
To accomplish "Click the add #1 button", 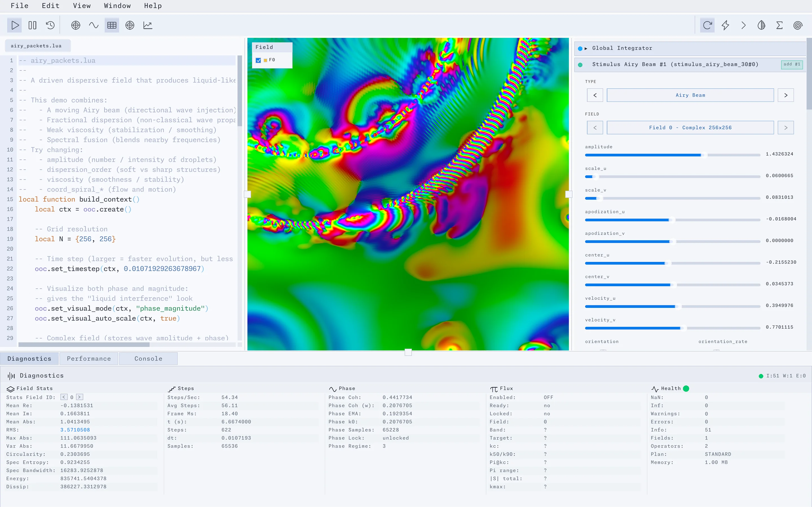I will tap(792, 65).
